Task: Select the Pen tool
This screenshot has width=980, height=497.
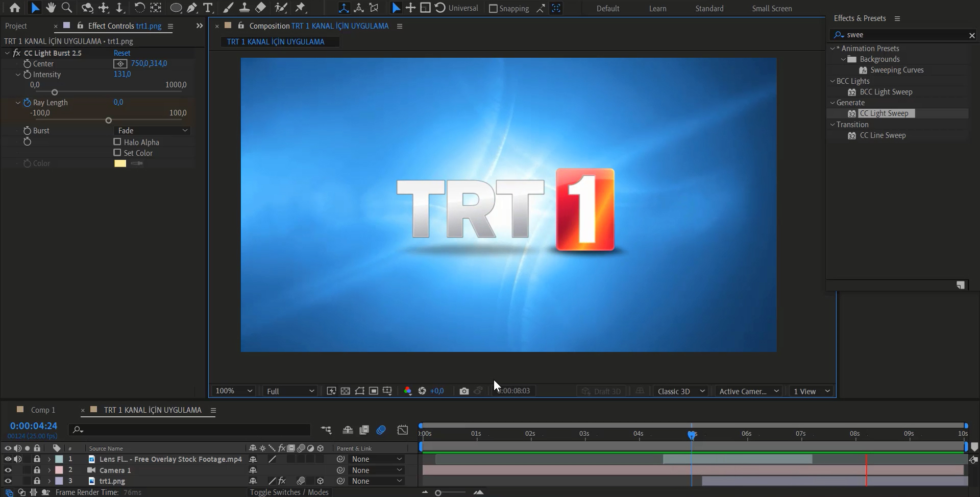Action: (191, 8)
